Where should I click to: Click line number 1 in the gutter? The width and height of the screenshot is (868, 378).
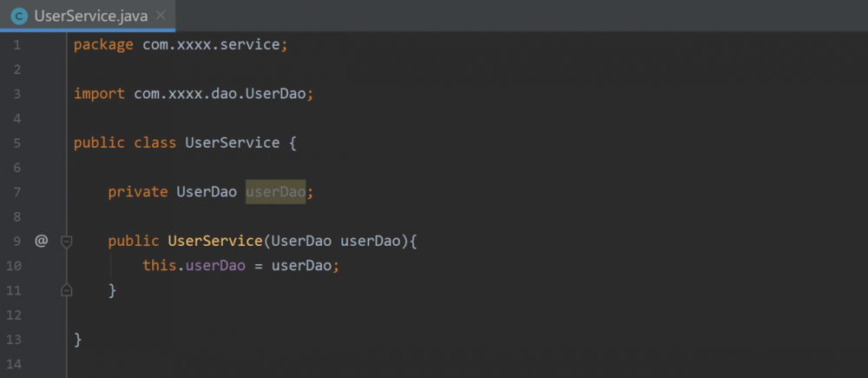pyautogui.click(x=17, y=44)
